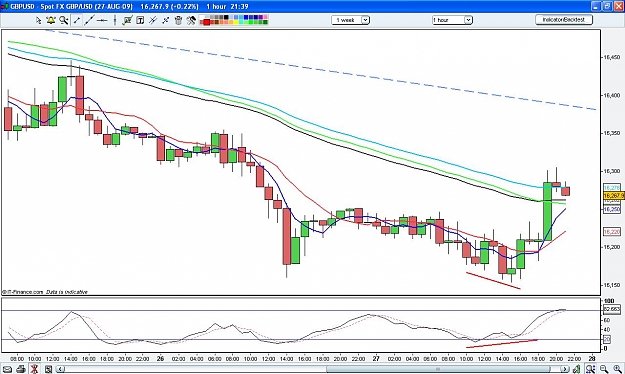Activate the magnifier zoom tool
The width and height of the screenshot is (625, 374).
click(x=63, y=20)
